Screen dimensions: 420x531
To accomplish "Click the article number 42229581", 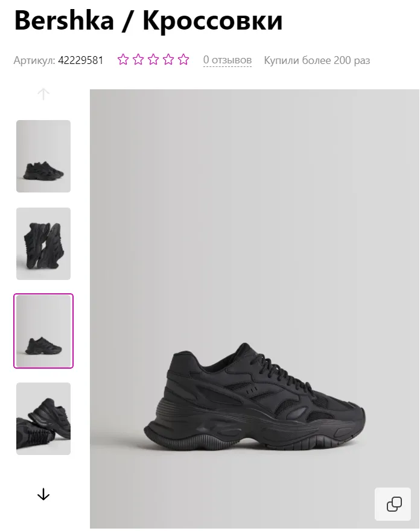I will point(81,60).
